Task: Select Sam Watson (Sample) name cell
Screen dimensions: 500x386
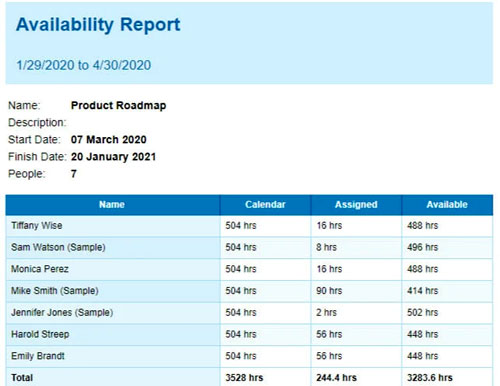Action: click(x=58, y=247)
